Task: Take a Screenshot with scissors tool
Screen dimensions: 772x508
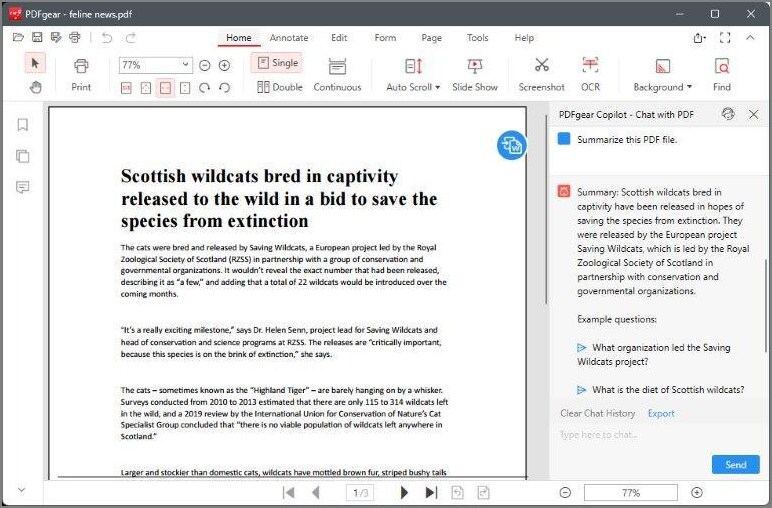Action: pyautogui.click(x=542, y=74)
